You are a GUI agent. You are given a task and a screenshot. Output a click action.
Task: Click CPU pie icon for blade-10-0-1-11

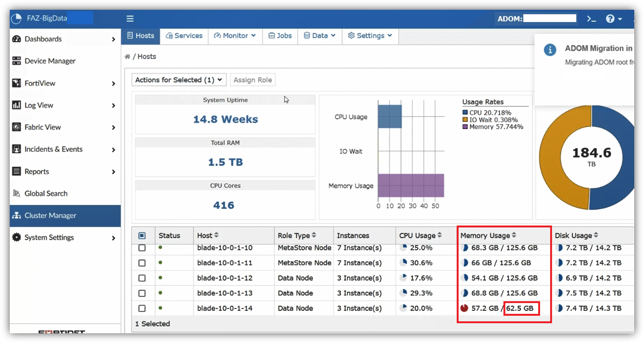coord(403,263)
